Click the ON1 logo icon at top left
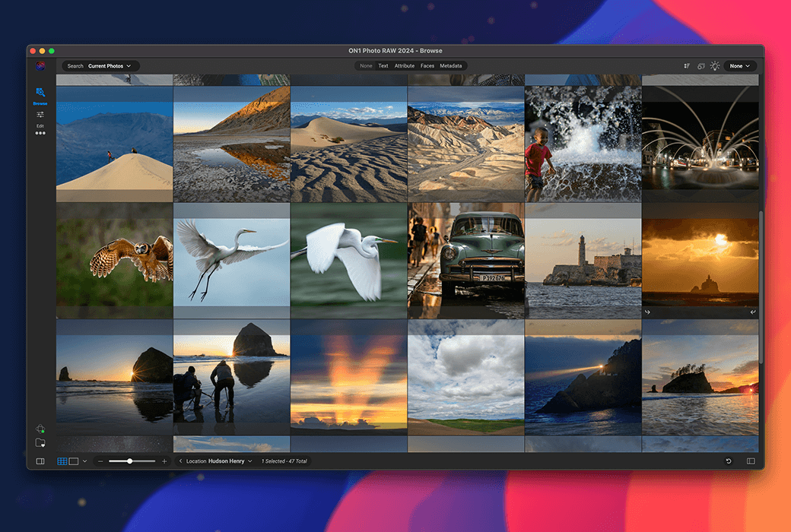The width and height of the screenshot is (791, 532). click(x=40, y=65)
